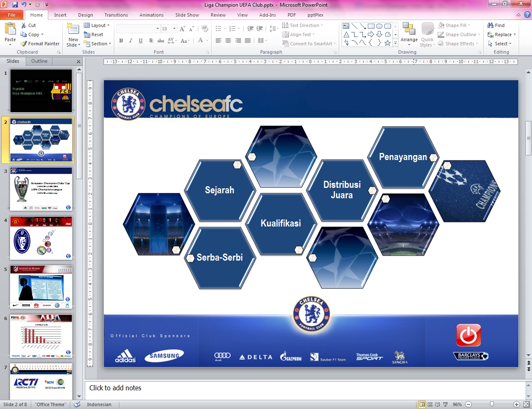Open the Layout dropdown
532x409 pixels.
tap(97, 25)
